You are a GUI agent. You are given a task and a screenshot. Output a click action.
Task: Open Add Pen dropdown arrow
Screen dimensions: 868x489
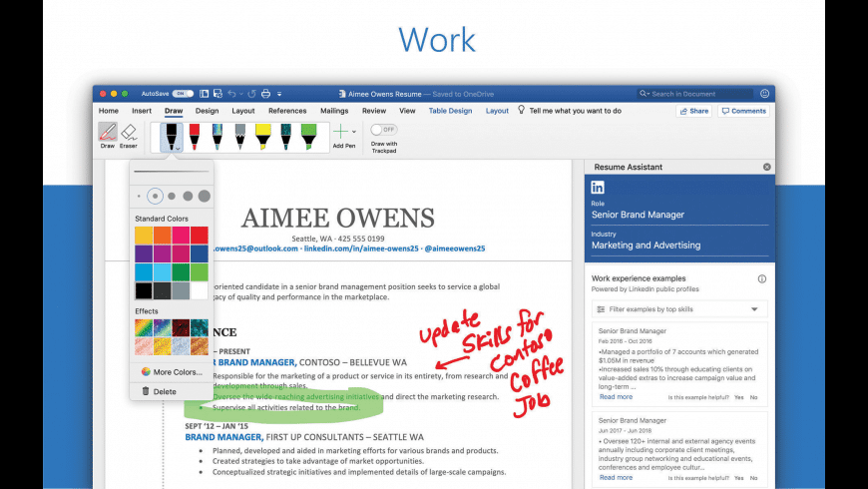354,132
